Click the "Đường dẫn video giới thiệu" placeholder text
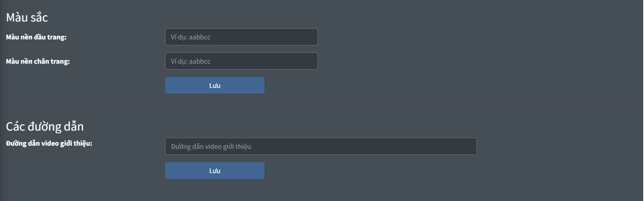The height and width of the screenshot is (201, 644). click(211, 146)
